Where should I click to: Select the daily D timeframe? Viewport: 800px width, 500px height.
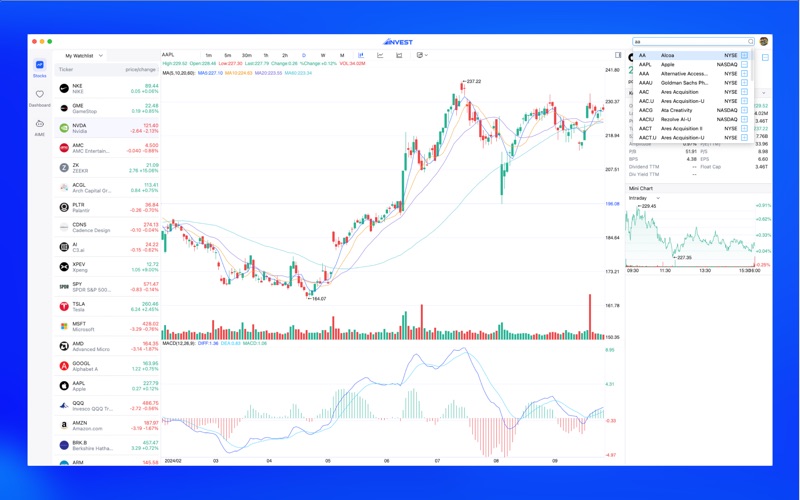pyautogui.click(x=304, y=55)
